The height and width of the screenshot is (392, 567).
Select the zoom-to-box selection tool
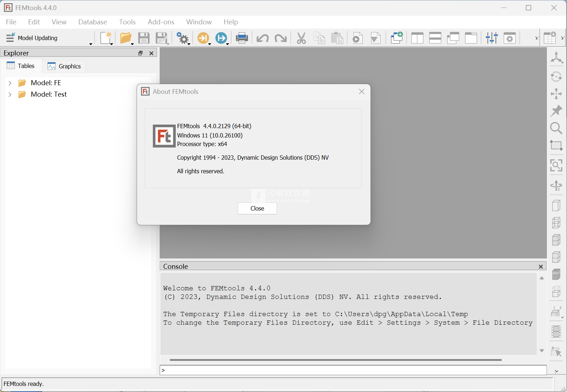coord(556,145)
